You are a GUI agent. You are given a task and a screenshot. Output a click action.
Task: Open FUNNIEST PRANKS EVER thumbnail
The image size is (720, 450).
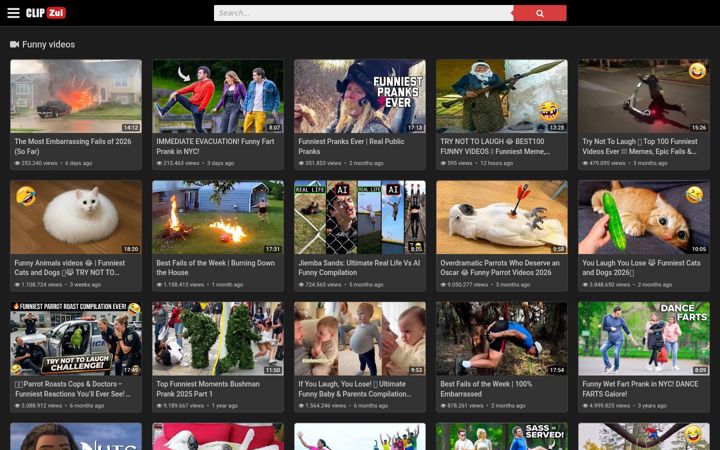360,96
